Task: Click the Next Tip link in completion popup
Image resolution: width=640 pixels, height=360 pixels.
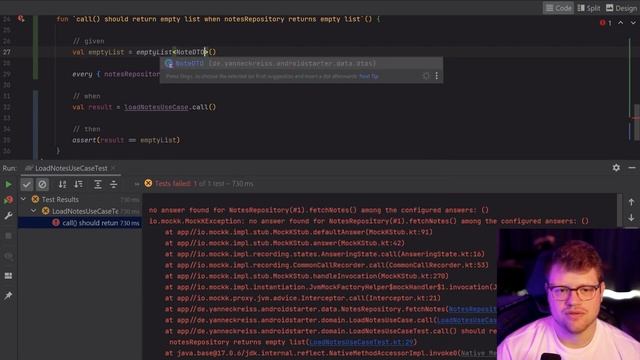Action: 369,76
